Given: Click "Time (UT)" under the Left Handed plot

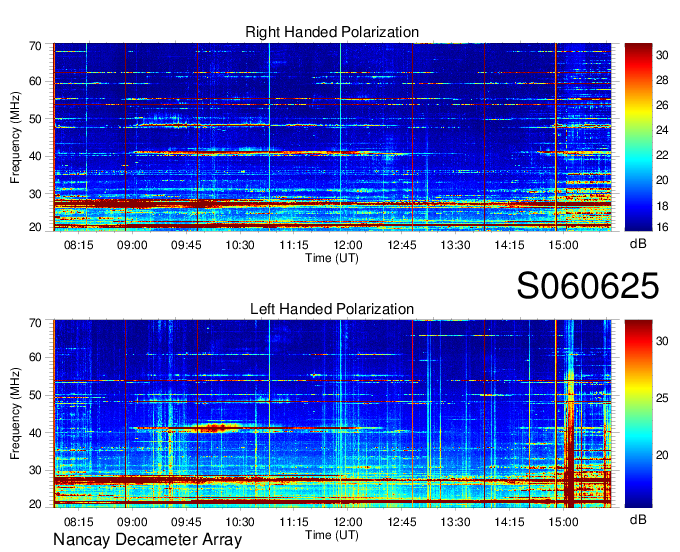Looking at the screenshot, I should tap(332, 535).
